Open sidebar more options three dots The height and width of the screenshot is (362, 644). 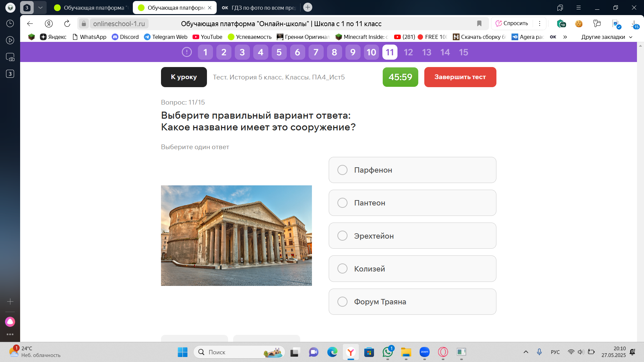tap(10, 334)
